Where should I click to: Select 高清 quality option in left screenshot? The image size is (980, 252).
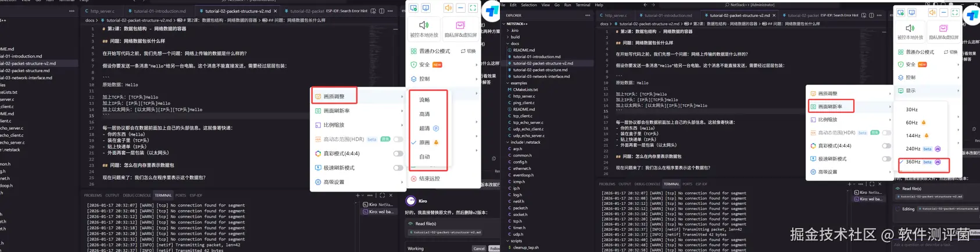coord(425,114)
